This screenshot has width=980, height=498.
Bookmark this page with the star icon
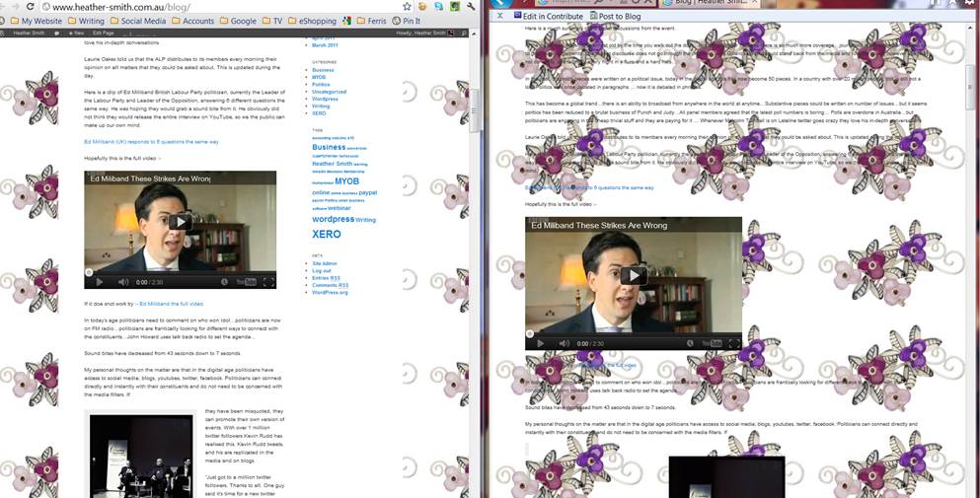coord(407,6)
